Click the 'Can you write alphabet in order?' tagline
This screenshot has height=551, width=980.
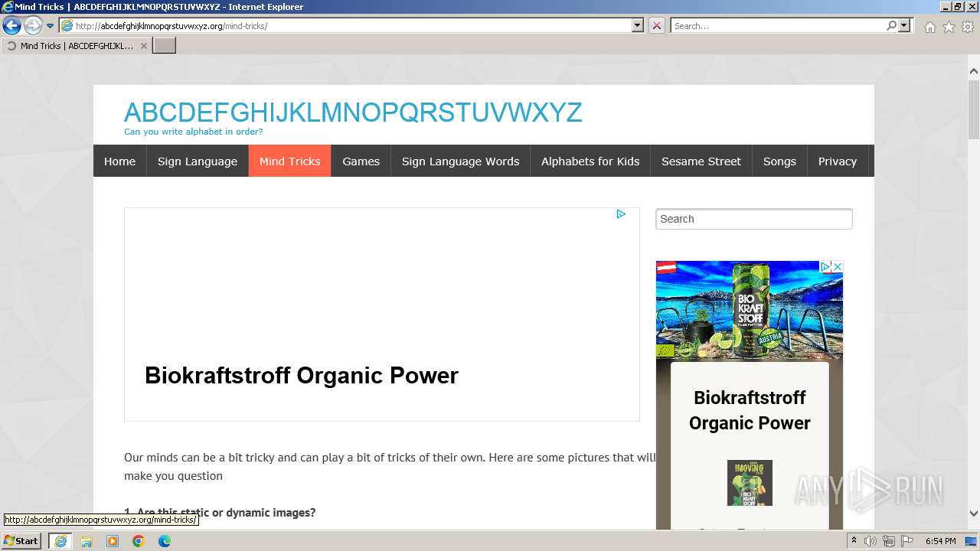[x=194, y=132]
